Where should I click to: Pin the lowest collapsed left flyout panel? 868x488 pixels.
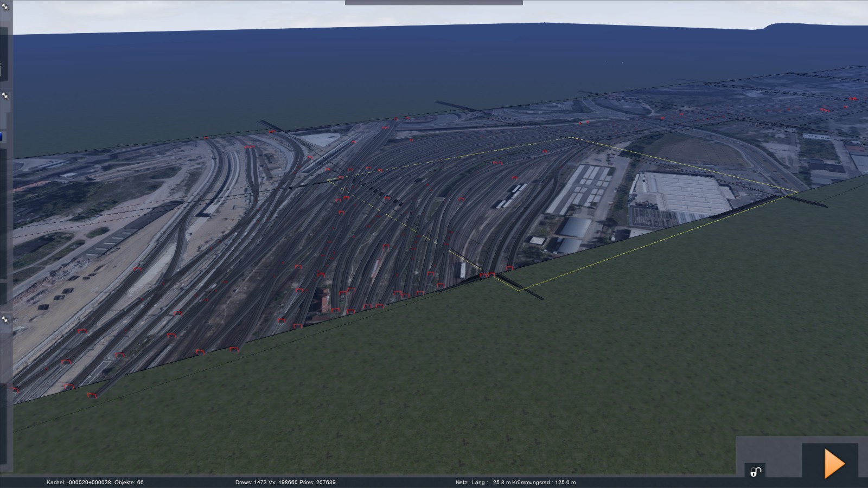click(5, 320)
